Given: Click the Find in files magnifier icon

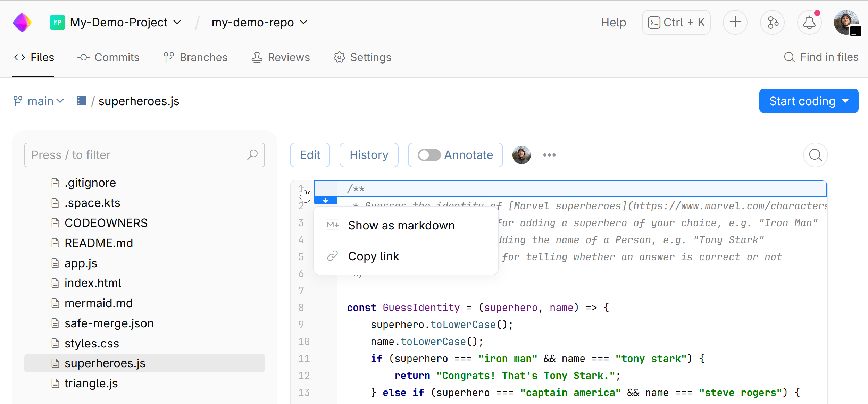Looking at the screenshot, I should tap(790, 57).
